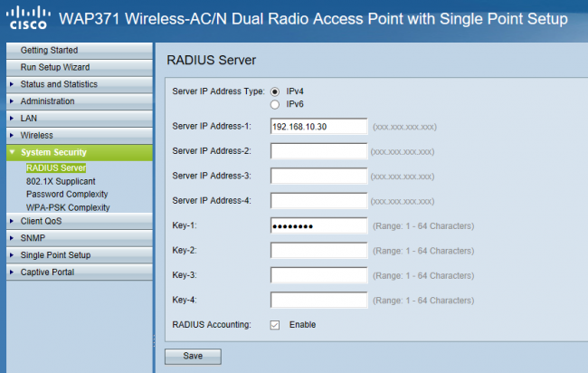The height and width of the screenshot is (373, 588).
Task: Go to RADIUS Server page
Action: (x=56, y=167)
